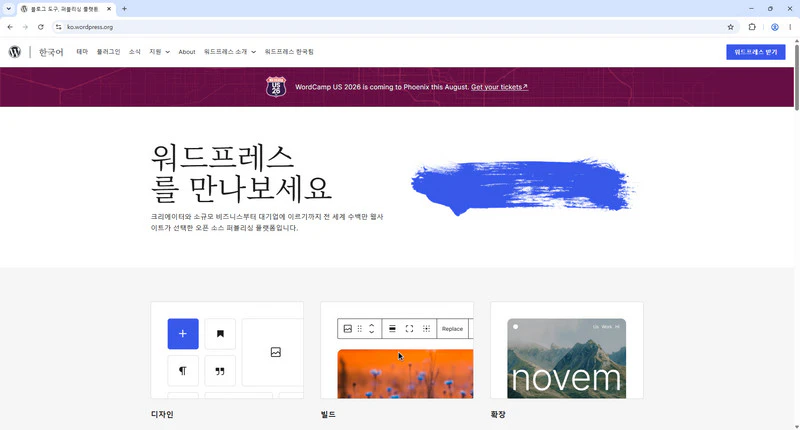Click the move up/down arrows in block toolbar
The image size is (800, 430).
click(371, 328)
